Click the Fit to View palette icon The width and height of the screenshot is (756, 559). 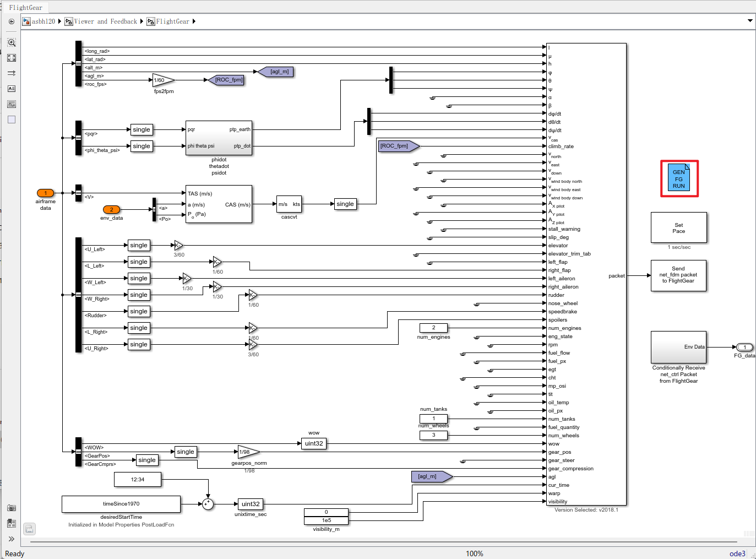point(12,58)
